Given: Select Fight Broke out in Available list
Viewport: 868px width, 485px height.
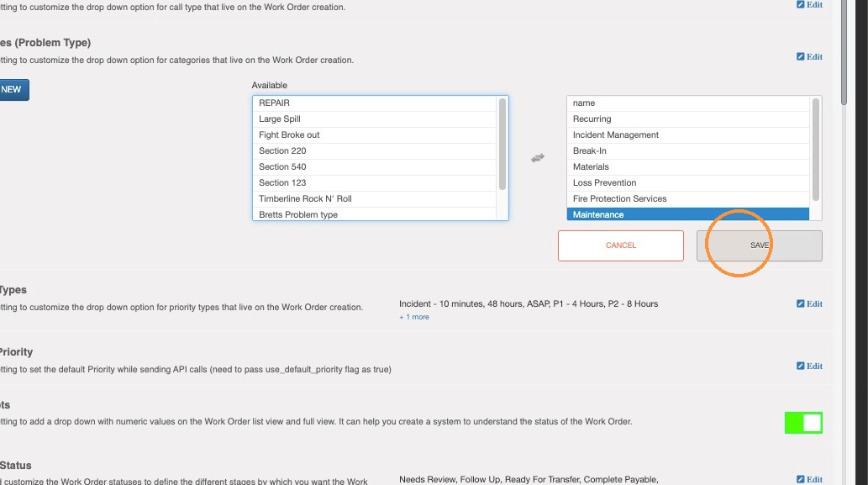Looking at the screenshot, I should [374, 135].
